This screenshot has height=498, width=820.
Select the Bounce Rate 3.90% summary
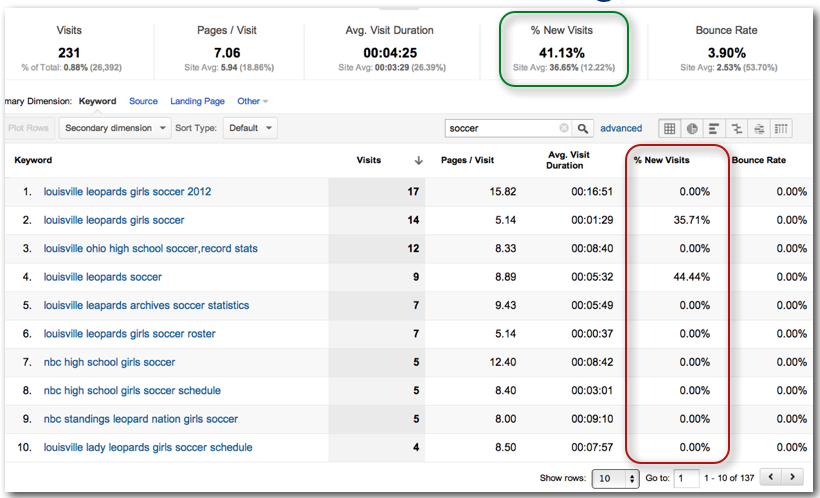(x=727, y=51)
